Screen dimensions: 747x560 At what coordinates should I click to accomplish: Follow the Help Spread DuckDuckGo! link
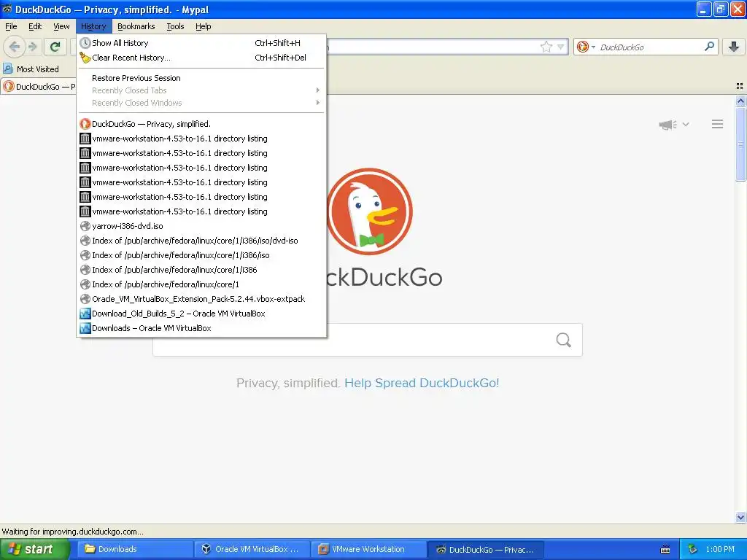pyautogui.click(x=422, y=383)
